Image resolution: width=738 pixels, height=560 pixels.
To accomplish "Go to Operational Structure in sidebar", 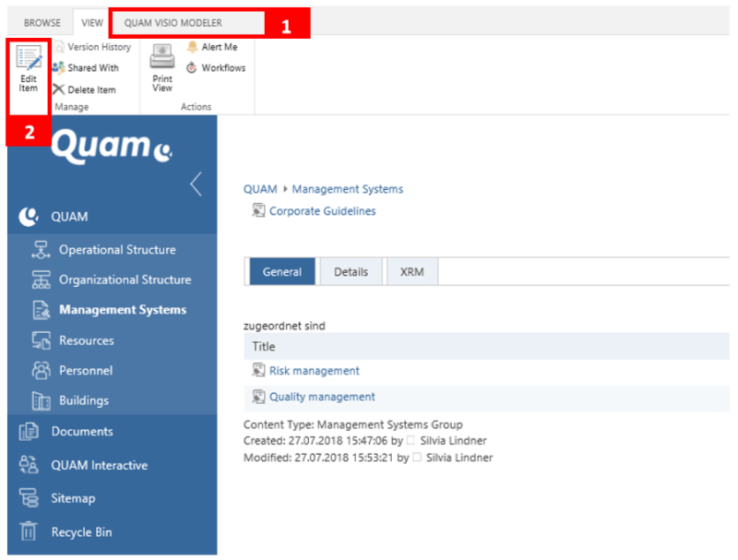I will tap(118, 250).
